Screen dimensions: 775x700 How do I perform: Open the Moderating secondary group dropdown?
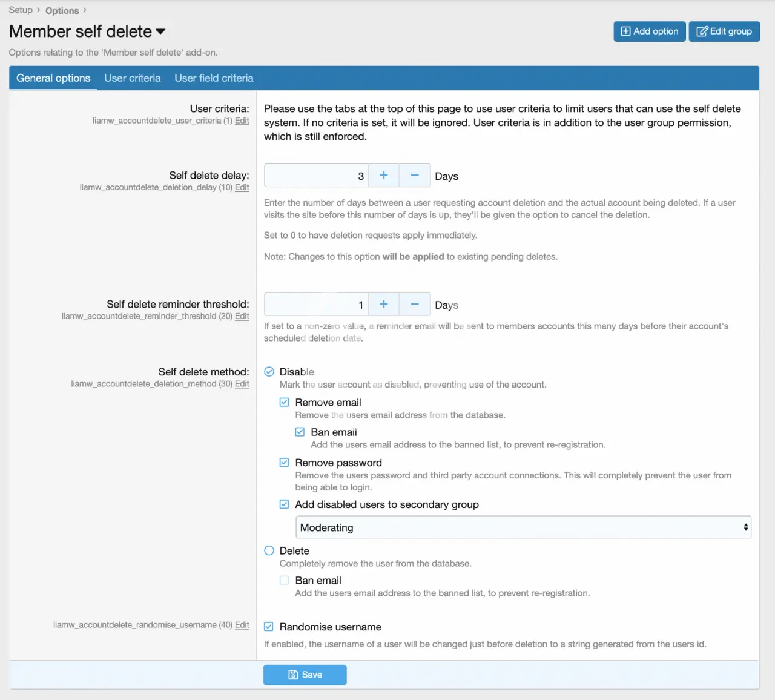coord(523,527)
